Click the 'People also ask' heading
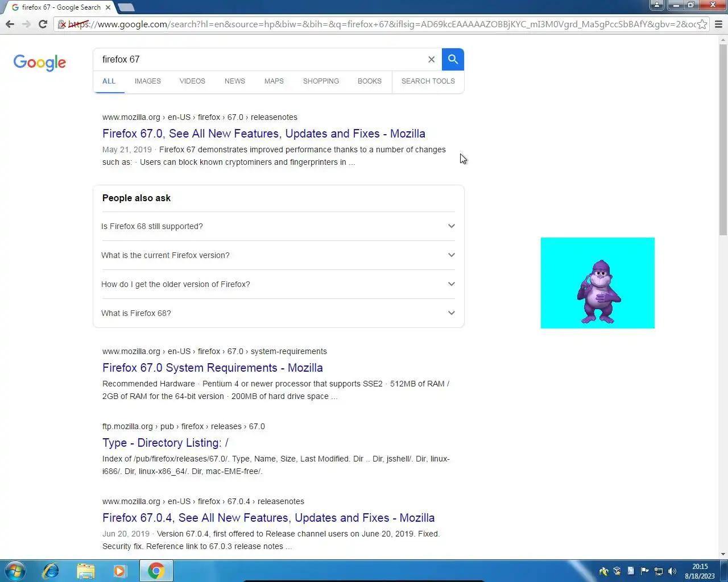This screenshot has width=728, height=582. coord(136,198)
